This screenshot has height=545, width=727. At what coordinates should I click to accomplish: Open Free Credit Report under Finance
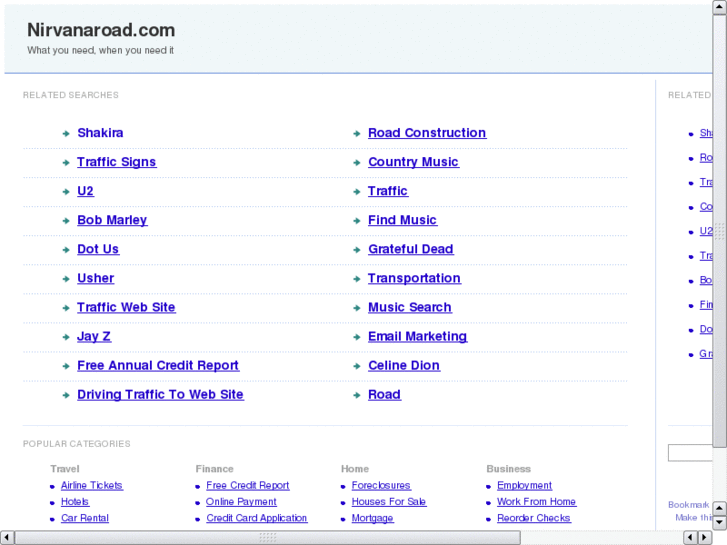(248, 486)
